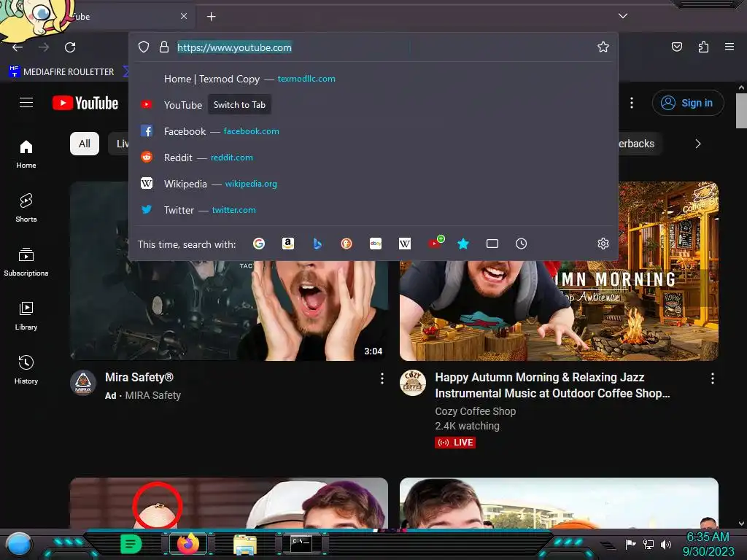747x560 pixels.
Task: Open the Windows Start orb
Action: coord(19,544)
